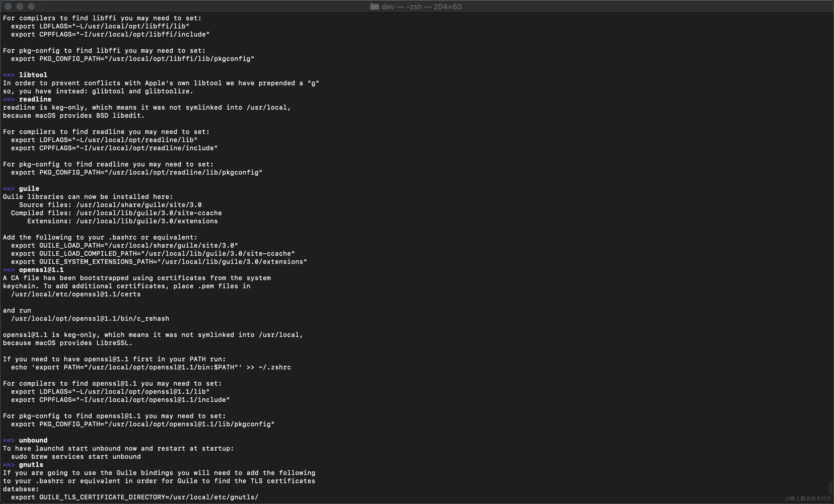This screenshot has width=834, height=504.
Task: Click the export GUILE_TLS_CERTIFICATE_DIRECTORY line
Action: tap(135, 497)
